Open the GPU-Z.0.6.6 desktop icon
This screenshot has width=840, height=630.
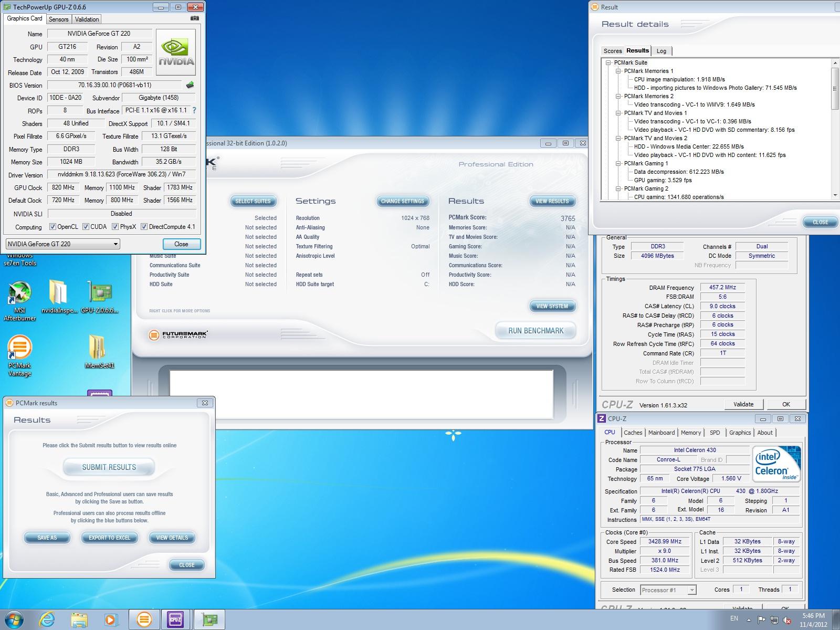coord(100,297)
